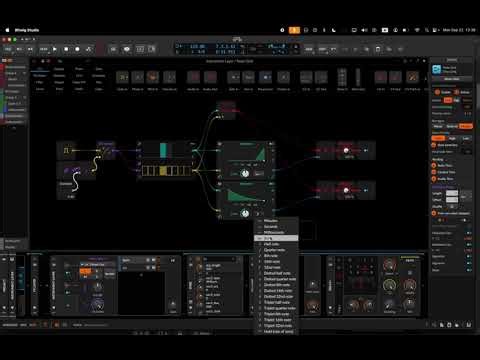
Task: Click the Offset value field
Action: coord(452,199)
